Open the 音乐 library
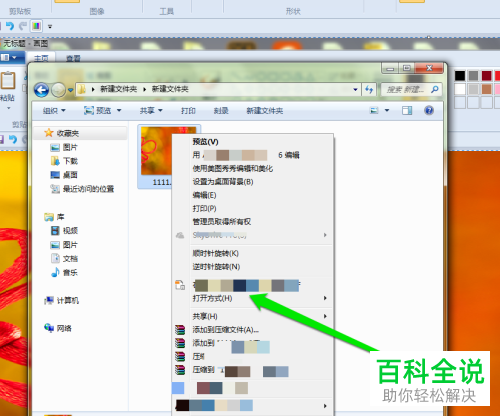This screenshot has width=500, height=416. pyautogui.click(x=70, y=273)
